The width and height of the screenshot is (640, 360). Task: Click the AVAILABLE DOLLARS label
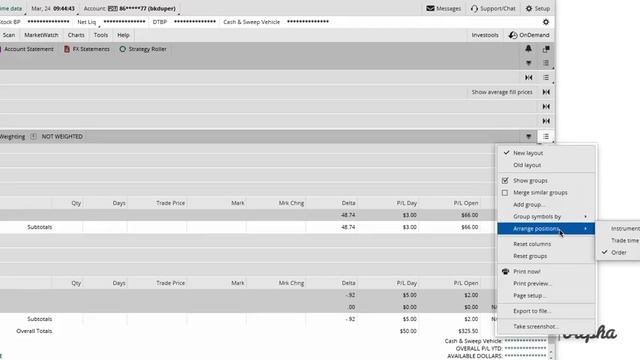click(x=475, y=356)
